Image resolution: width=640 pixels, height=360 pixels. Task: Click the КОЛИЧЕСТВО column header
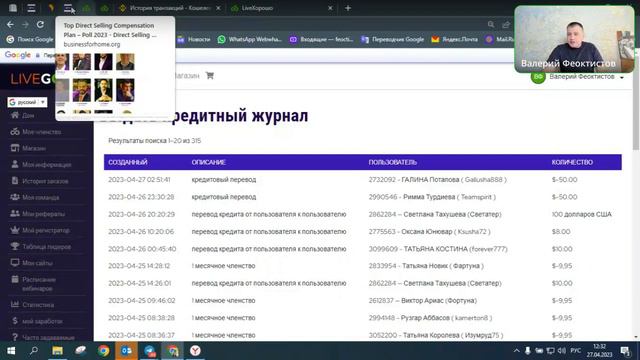pos(572,162)
